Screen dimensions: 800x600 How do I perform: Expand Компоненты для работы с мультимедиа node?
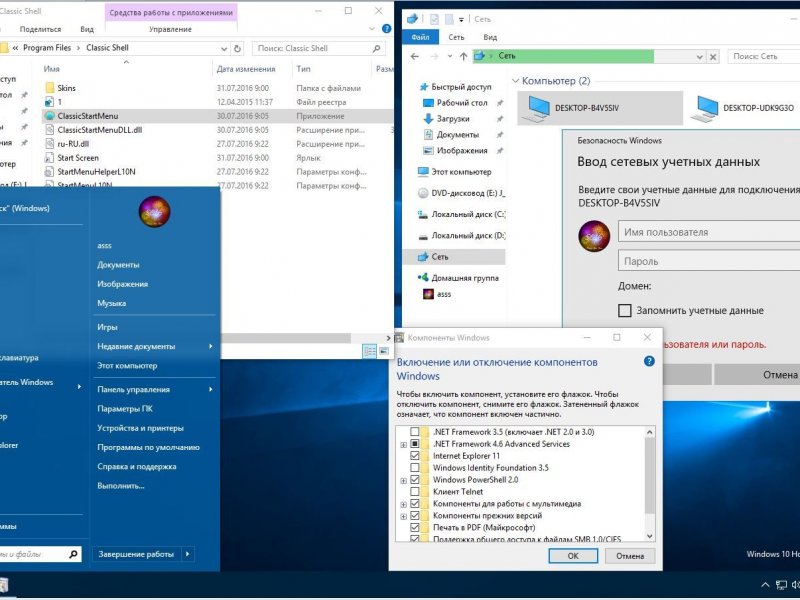pyautogui.click(x=403, y=505)
